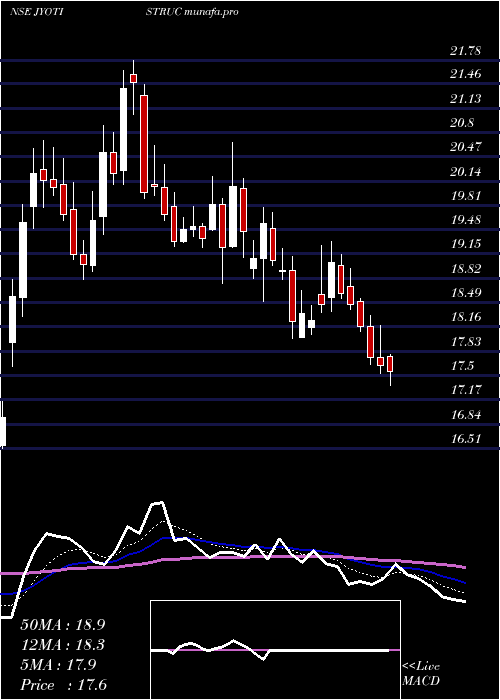Click the <<Live MACD label
Image resolution: width=500 pixels, height=700 pixels.
pyautogui.click(x=421, y=674)
